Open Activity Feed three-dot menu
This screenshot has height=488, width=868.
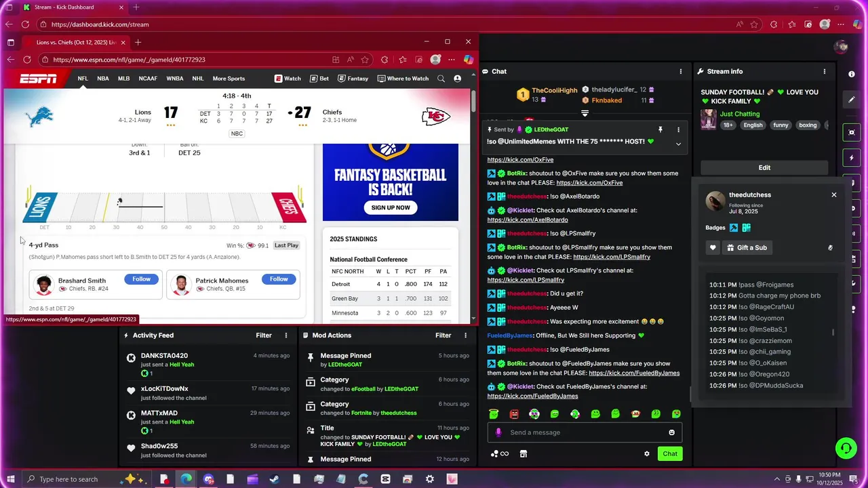point(285,335)
